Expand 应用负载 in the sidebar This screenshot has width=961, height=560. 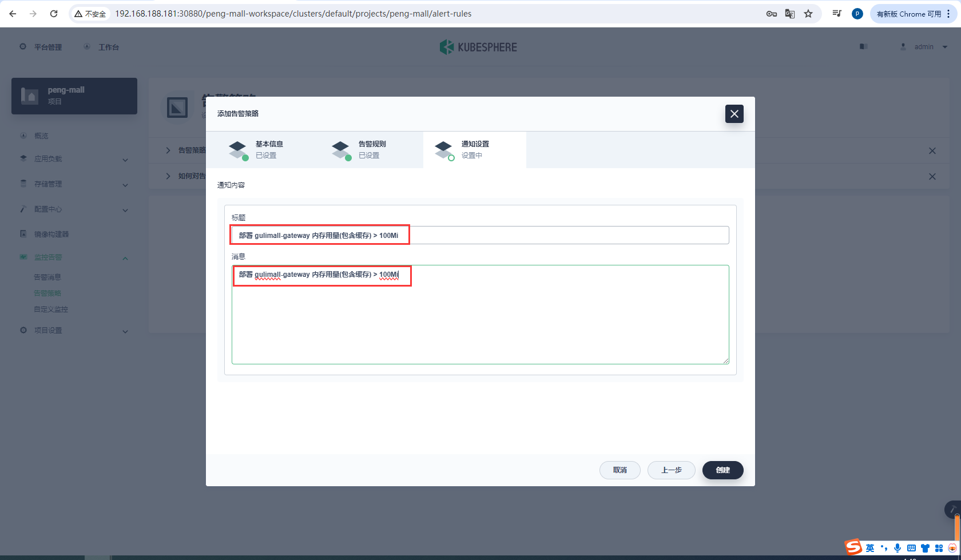click(x=74, y=159)
